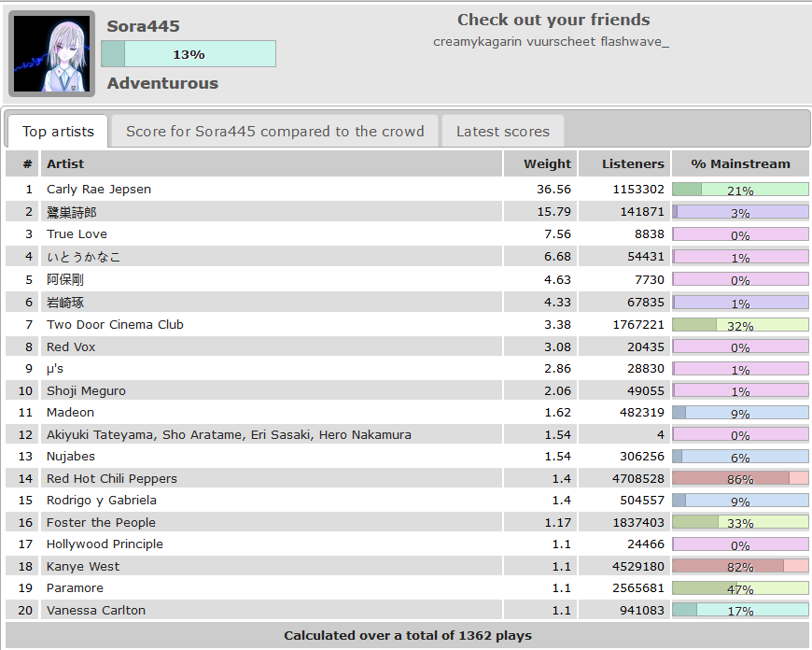The height and width of the screenshot is (650, 812).
Task: Click listeners count 4708528
Action: click(x=638, y=478)
